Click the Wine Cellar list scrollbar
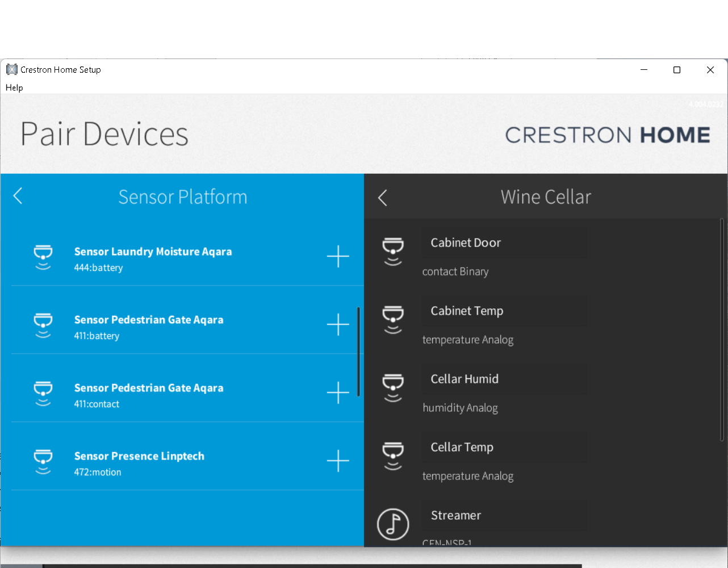Screen dimensions: 728x568 click(x=722, y=329)
